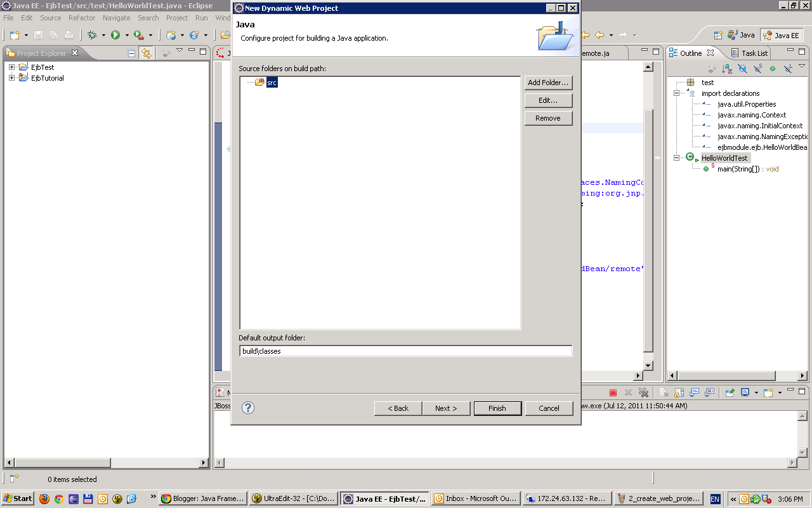Collapse HelloWorldTest node in Outline
The image size is (812, 508).
click(x=676, y=158)
